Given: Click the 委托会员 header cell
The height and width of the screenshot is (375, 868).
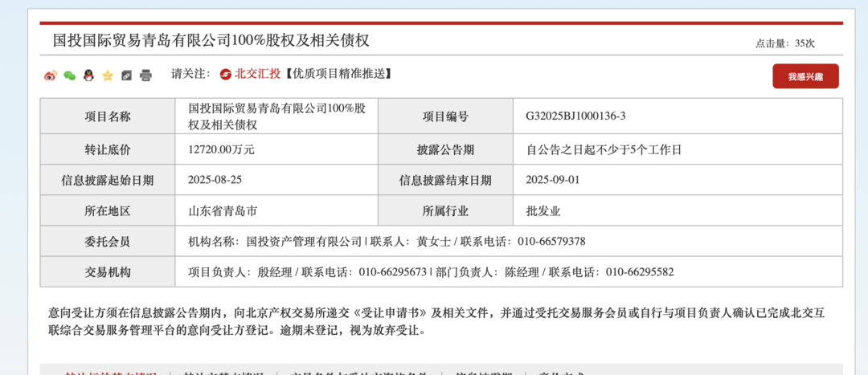Looking at the screenshot, I should (108, 241).
